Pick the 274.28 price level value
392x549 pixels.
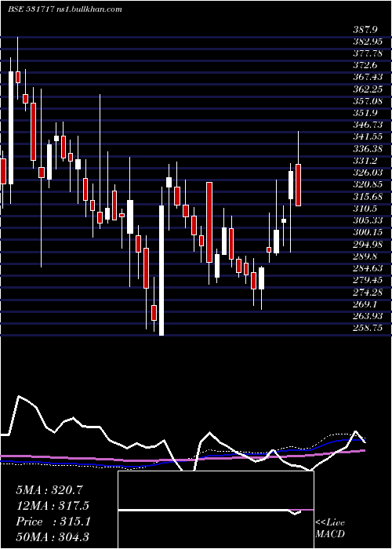[x=368, y=292]
